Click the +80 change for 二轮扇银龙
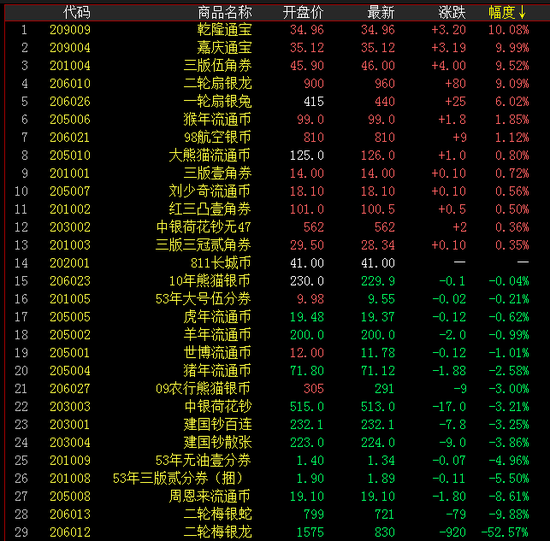 click(455, 84)
